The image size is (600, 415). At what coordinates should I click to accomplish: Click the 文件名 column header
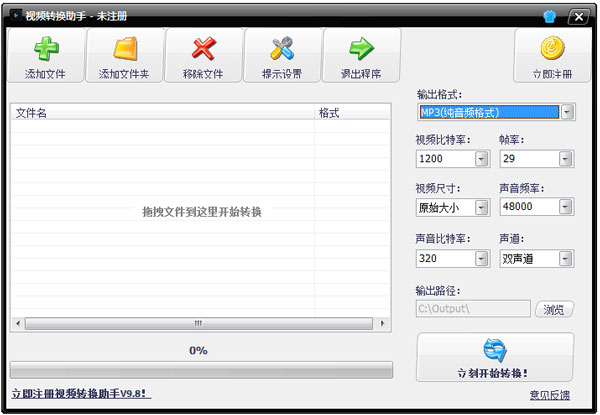163,113
